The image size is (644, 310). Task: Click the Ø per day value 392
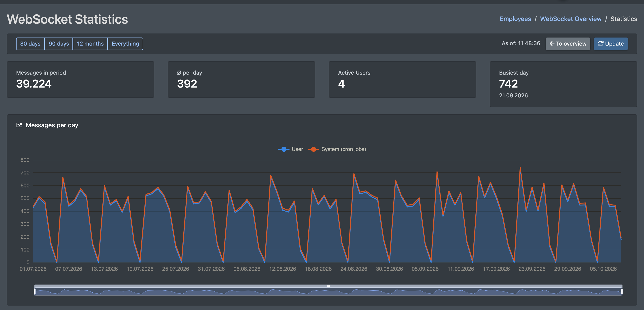point(187,84)
